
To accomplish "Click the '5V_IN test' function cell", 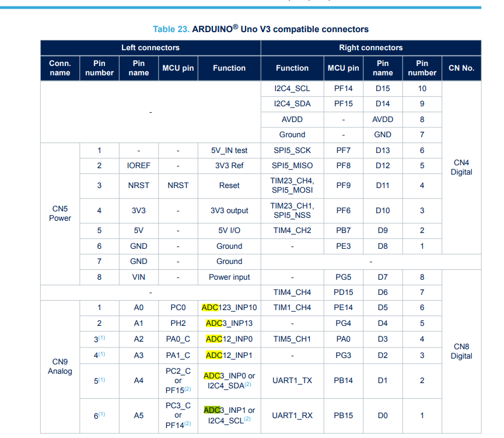I will (x=229, y=150).
